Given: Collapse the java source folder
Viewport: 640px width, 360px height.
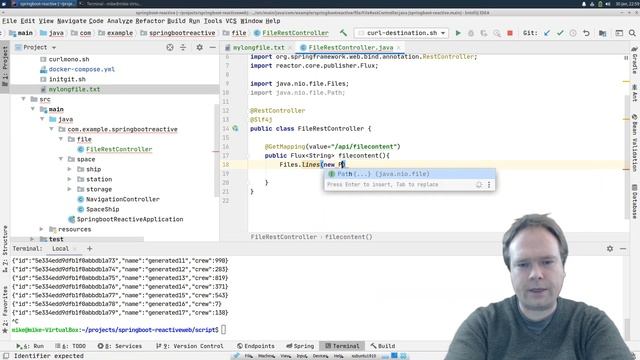Looking at the screenshot, I should click(42, 119).
